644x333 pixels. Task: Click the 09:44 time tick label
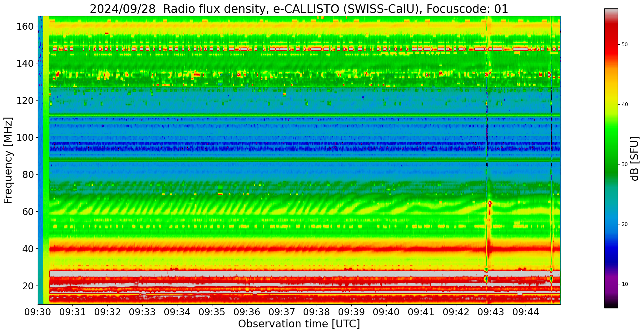[x=526, y=312]
